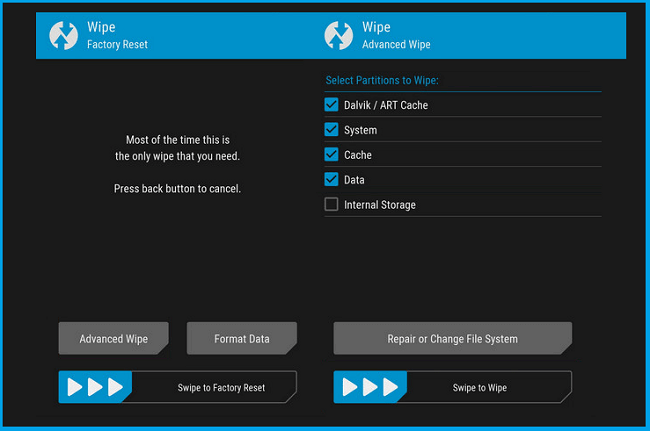650x431 pixels.
Task: Select the 'Advanced Wipe' subtitle in header
Action: pyautogui.click(x=396, y=44)
